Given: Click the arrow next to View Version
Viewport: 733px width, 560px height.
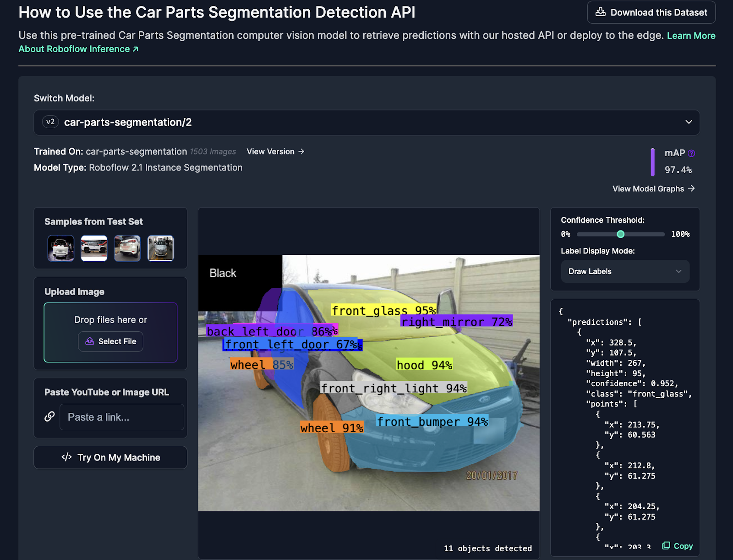Looking at the screenshot, I should [301, 152].
